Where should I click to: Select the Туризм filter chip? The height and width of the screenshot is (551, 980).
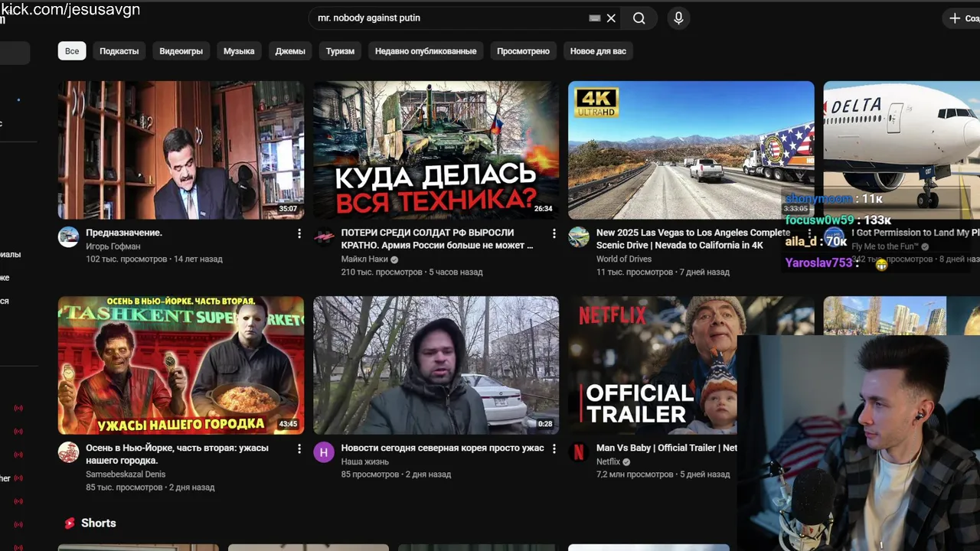[x=340, y=51]
